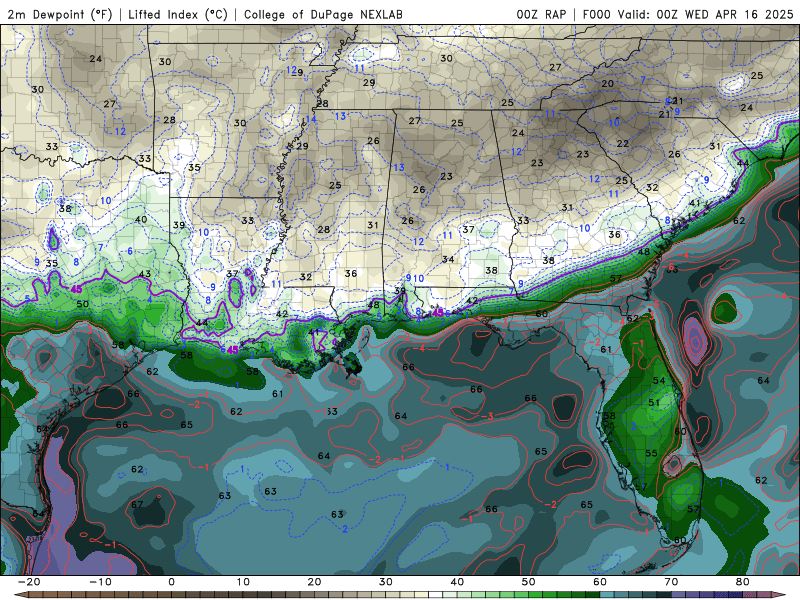Click the color scale label 20
This screenshot has width=800, height=600.
[x=314, y=582]
